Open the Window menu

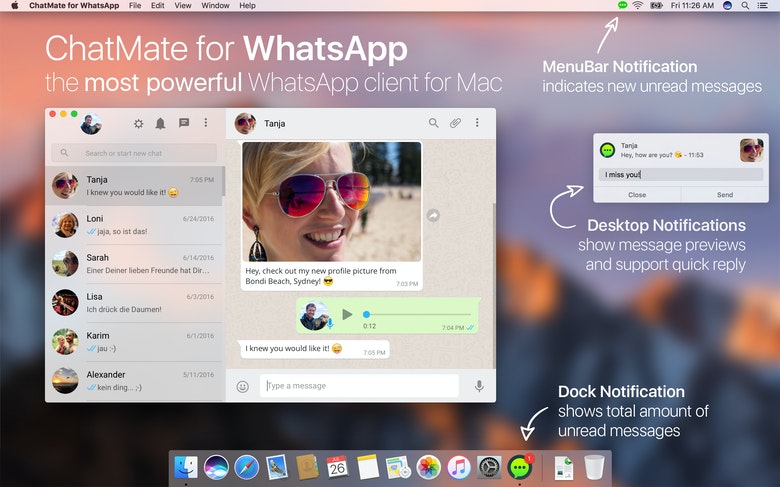(x=215, y=5)
